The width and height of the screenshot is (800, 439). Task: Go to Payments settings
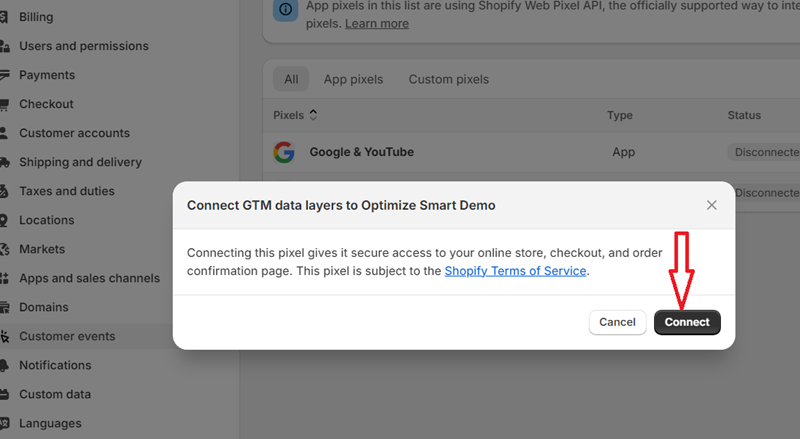[x=47, y=75]
